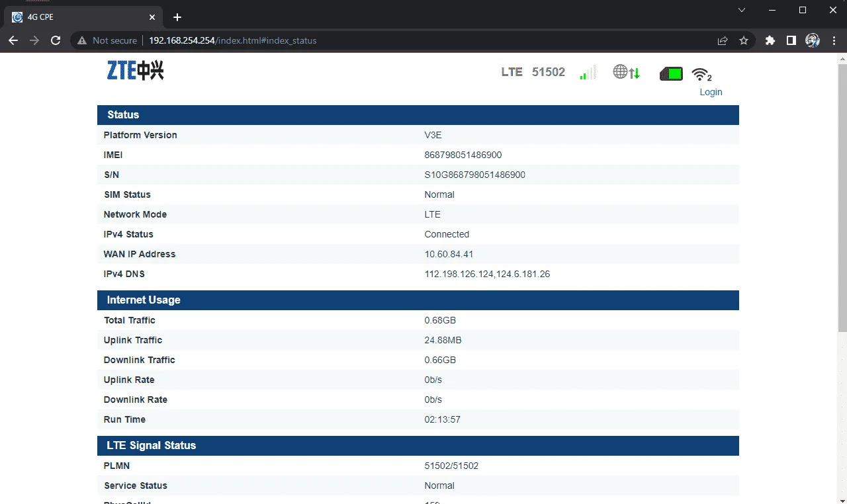The height and width of the screenshot is (504, 847).
Task: Click the IPv4 DNS value 112.198.126.124,124.6.181.26
Action: 487,274
